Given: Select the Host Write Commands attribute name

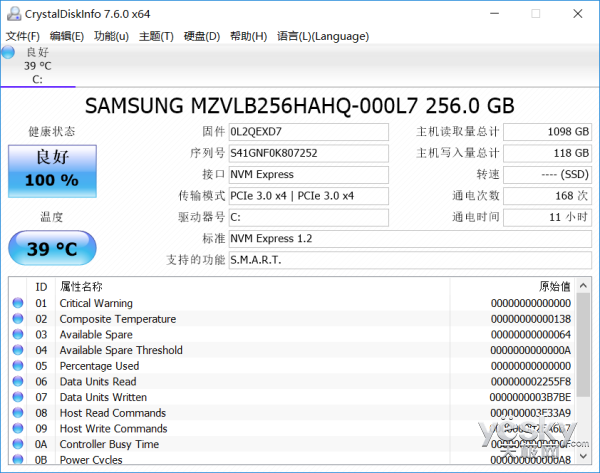Looking at the screenshot, I should 113,429.
